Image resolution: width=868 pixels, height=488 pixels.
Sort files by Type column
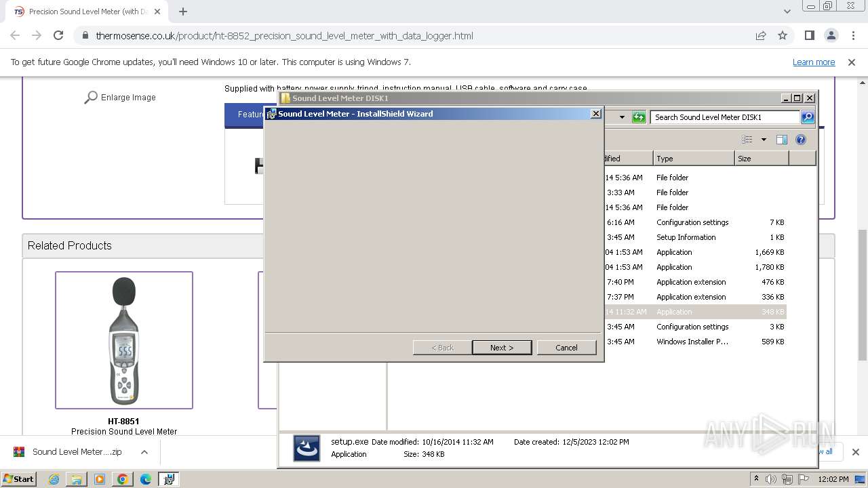[694, 159]
